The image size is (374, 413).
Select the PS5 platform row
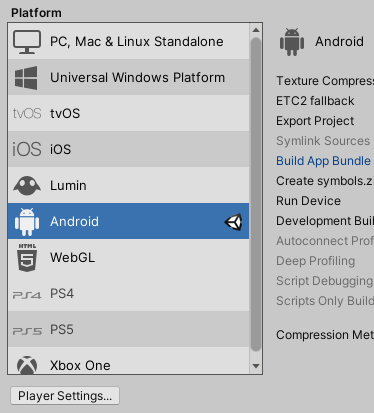(x=128, y=329)
